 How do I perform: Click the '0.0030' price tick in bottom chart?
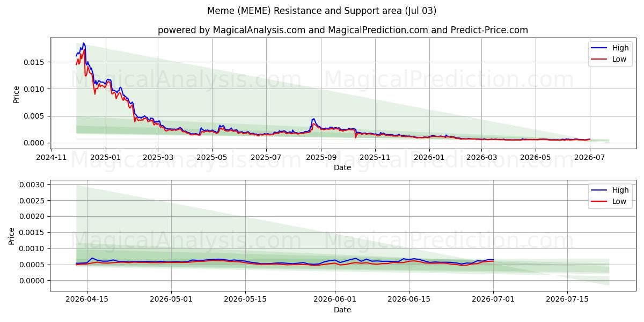(33, 185)
